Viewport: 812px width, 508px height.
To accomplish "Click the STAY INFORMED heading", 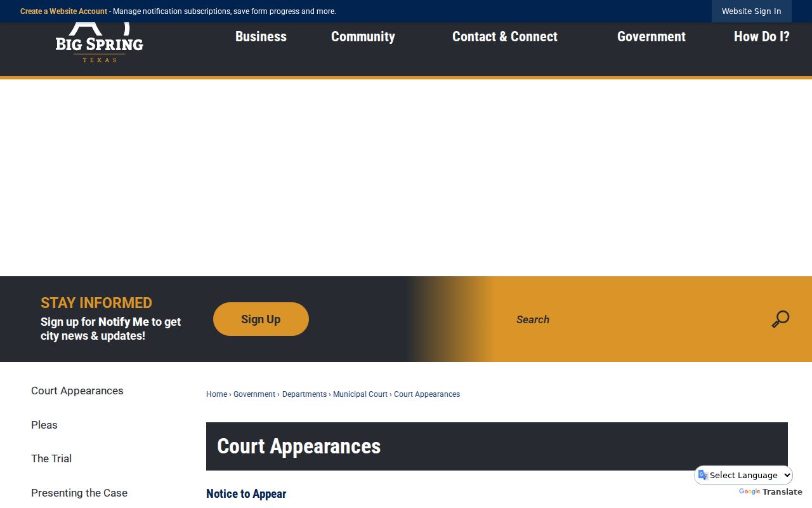I will 96,303.
